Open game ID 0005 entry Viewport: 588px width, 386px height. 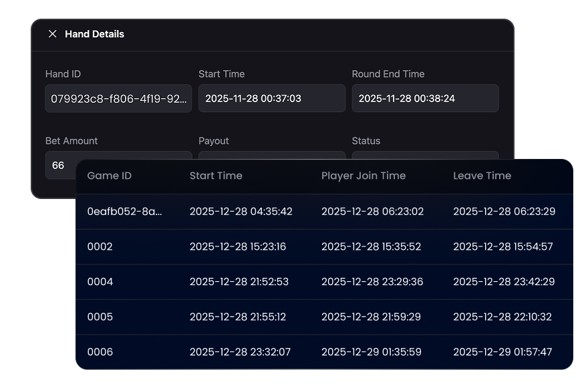[100, 317]
